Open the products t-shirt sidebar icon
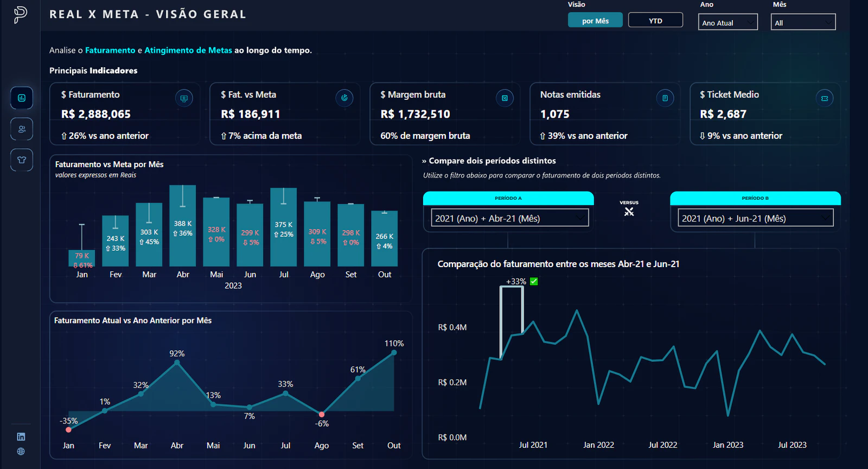Screen dimensions: 868x469 [22, 160]
